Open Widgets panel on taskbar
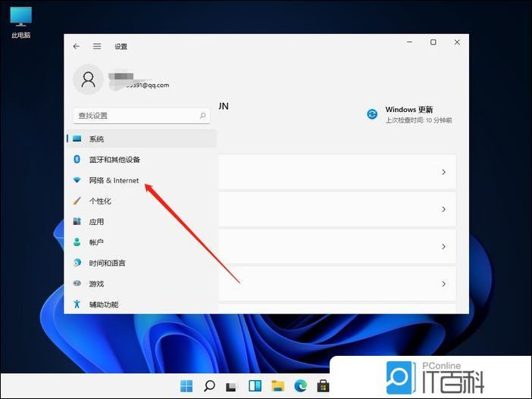 [x=255, y=386]
